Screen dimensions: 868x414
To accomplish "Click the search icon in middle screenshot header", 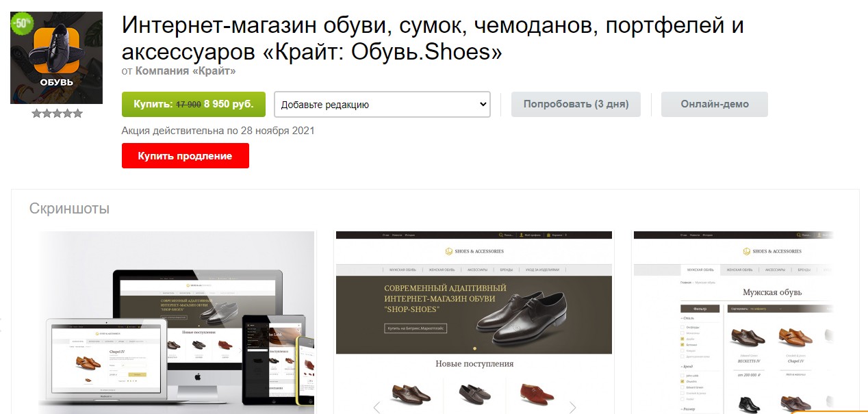I will point(501,235).
